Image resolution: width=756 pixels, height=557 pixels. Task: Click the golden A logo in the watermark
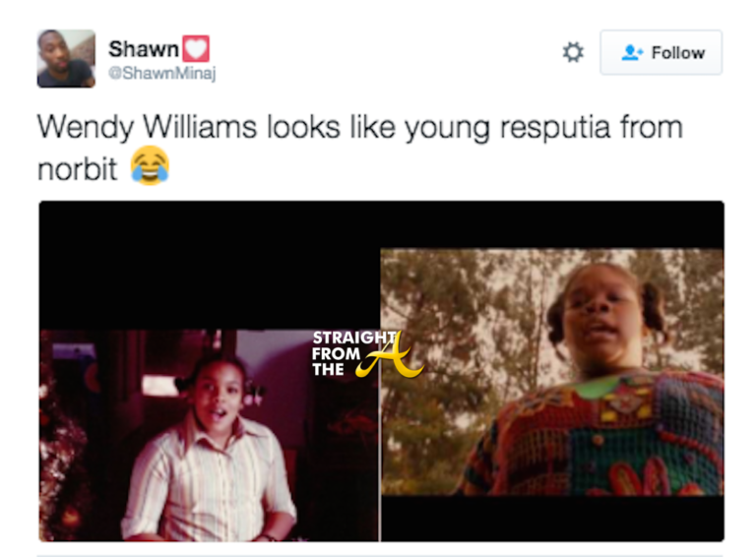pos(391,356)
